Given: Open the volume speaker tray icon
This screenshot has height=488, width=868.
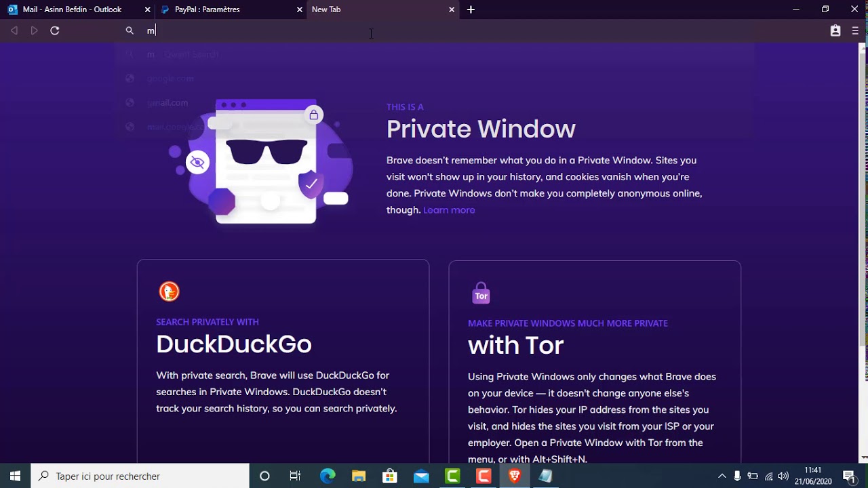Looking at the screenshot, I should coord(783,476).
